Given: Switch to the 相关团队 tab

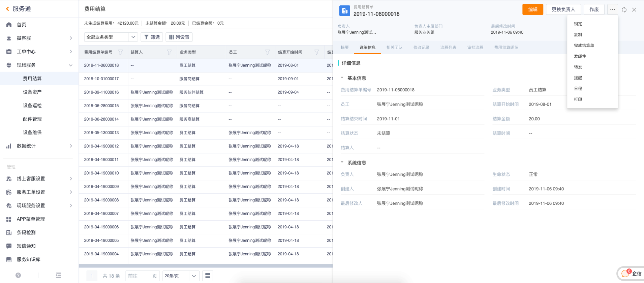Looking at the screenshot, I should (394, 48).
